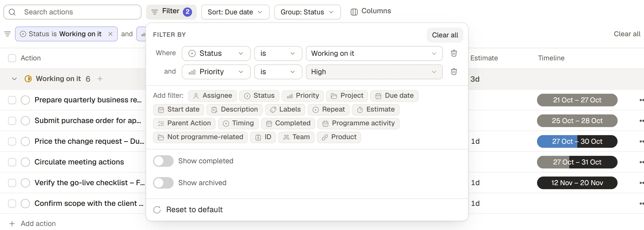This screenshot has height=230, width=644.
Task: Add the Project filter
Action: 347,96
